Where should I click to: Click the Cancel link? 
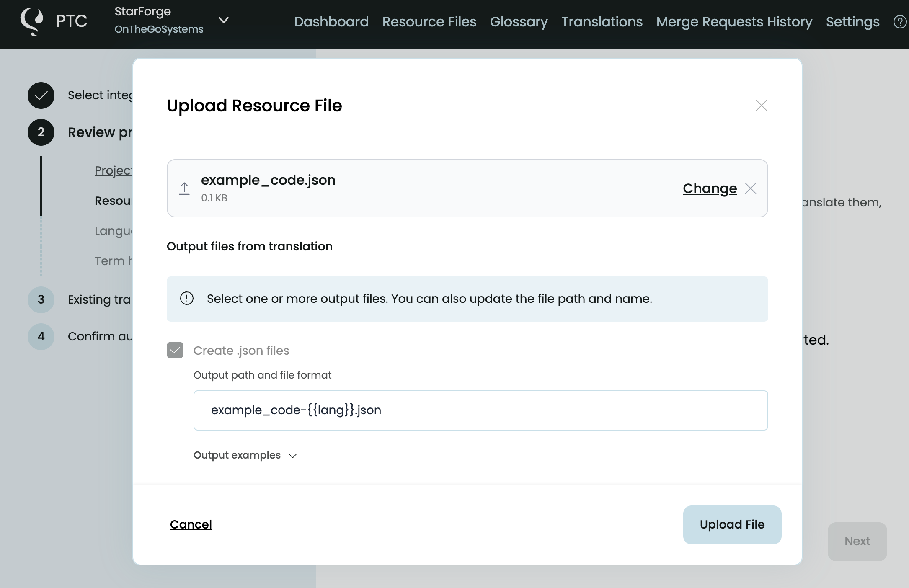point(191,524)
